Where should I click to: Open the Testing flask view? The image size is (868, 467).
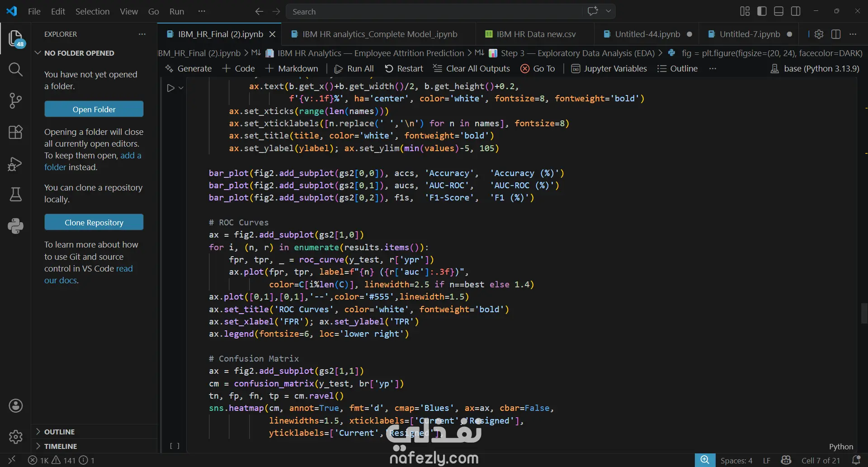click(x=16, y=195)
